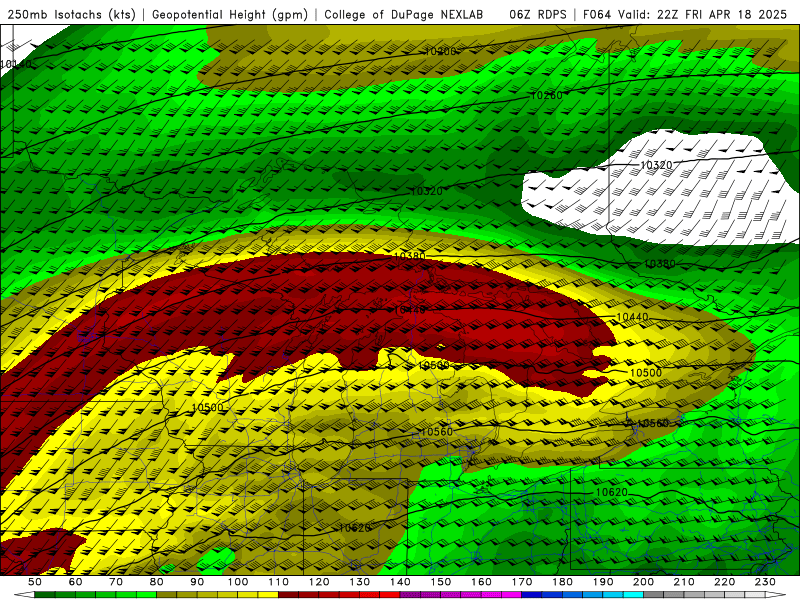
Task: Click the 10140 height contour label
Action: coord(16,64)
